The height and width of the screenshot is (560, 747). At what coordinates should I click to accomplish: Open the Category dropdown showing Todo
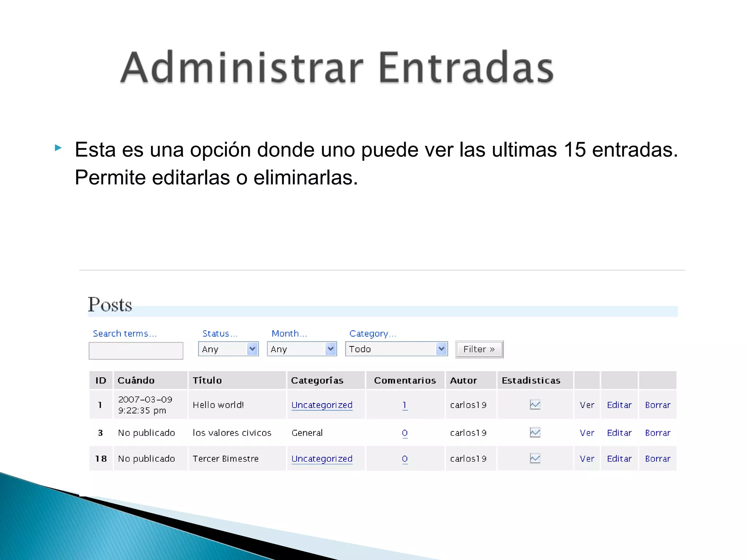(x=396, y=349)
